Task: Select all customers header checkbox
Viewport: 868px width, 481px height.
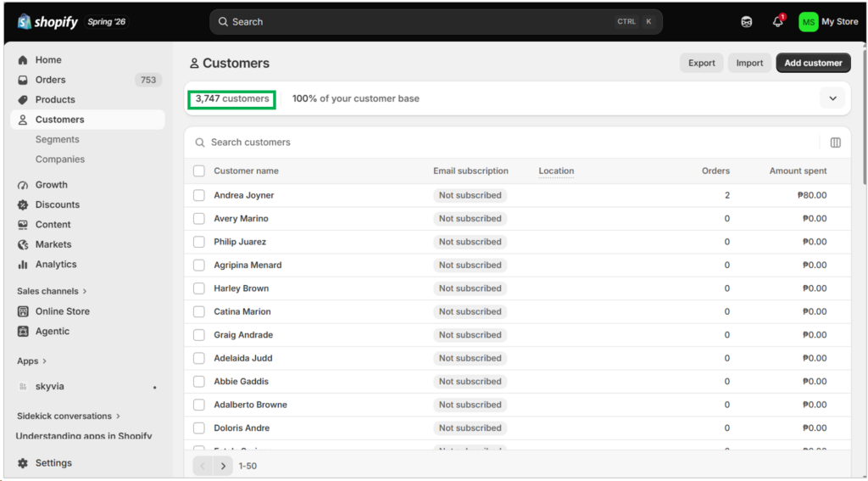Action: click(x=198, y=171)
